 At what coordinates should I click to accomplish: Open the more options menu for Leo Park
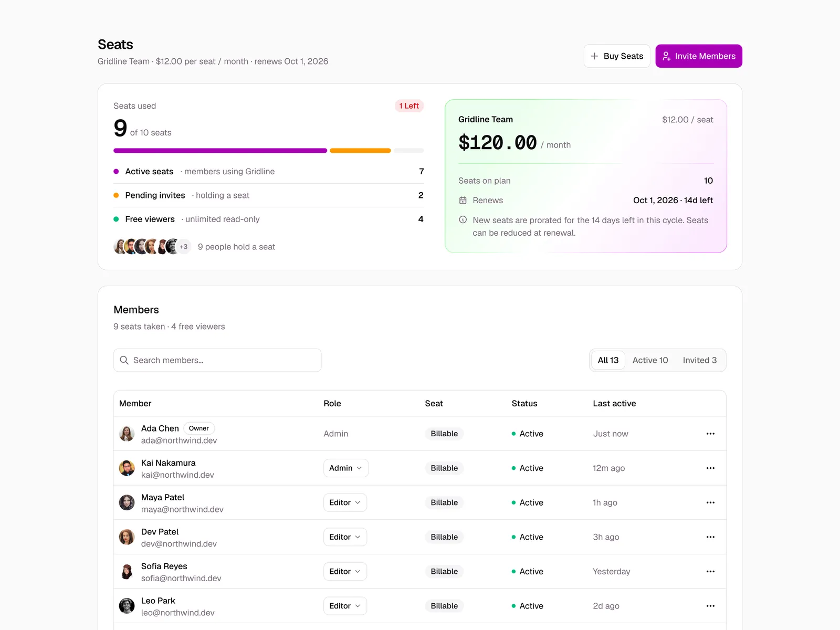point(710,606)
